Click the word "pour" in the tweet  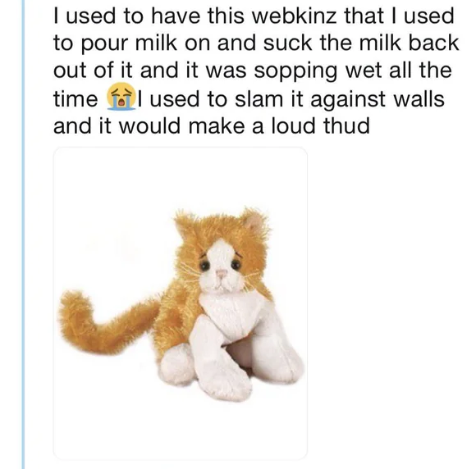click(x=106, y=44)
